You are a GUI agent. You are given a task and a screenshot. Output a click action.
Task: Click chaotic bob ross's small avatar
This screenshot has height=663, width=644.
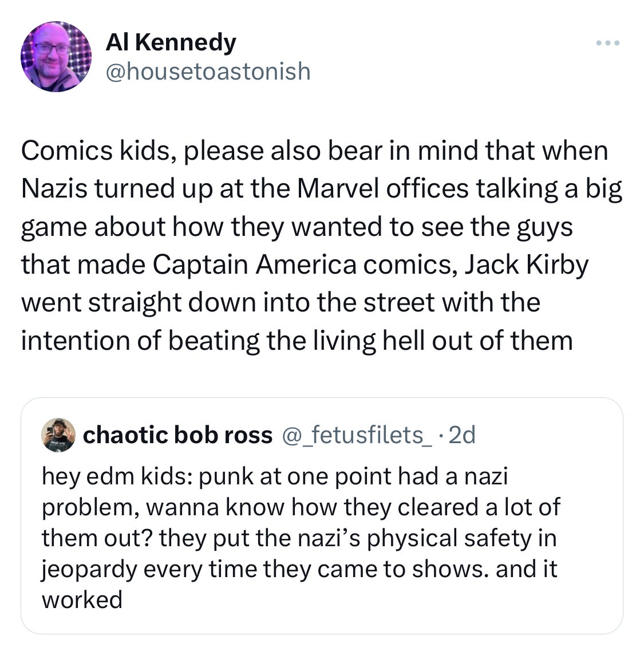click(x=61, y=435)
